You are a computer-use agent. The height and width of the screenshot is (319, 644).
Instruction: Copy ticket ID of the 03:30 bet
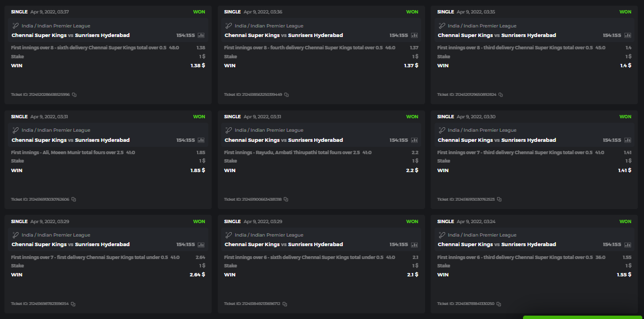(x=500, y=199)
